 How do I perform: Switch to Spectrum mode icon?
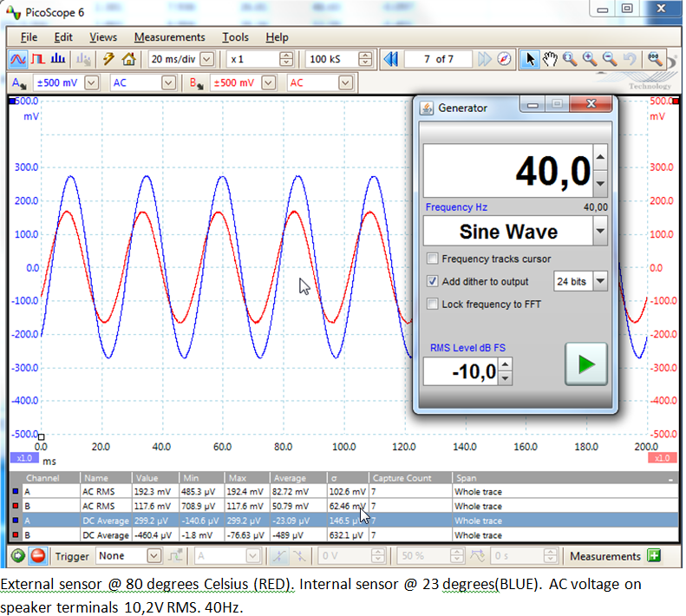click(x=58, y=59)
